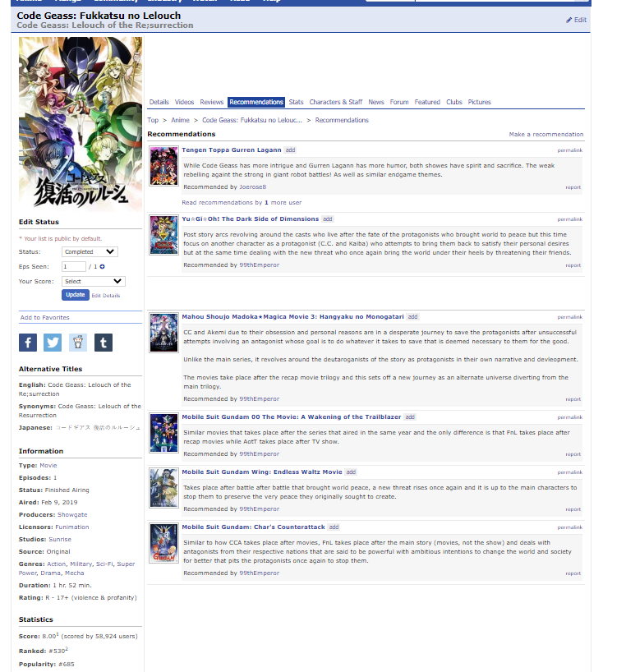
Task: Click Gundam 00 The Movie thumbnail
Action: pos(163,433)
